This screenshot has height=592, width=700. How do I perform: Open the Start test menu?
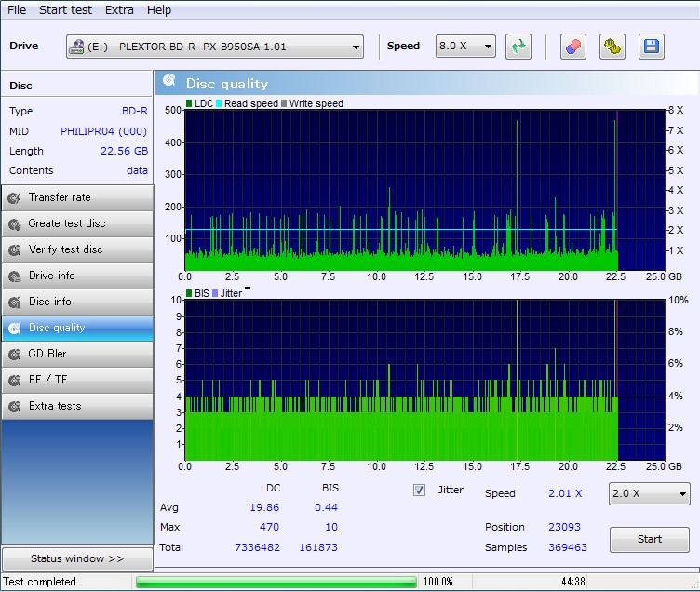(65, 10)
